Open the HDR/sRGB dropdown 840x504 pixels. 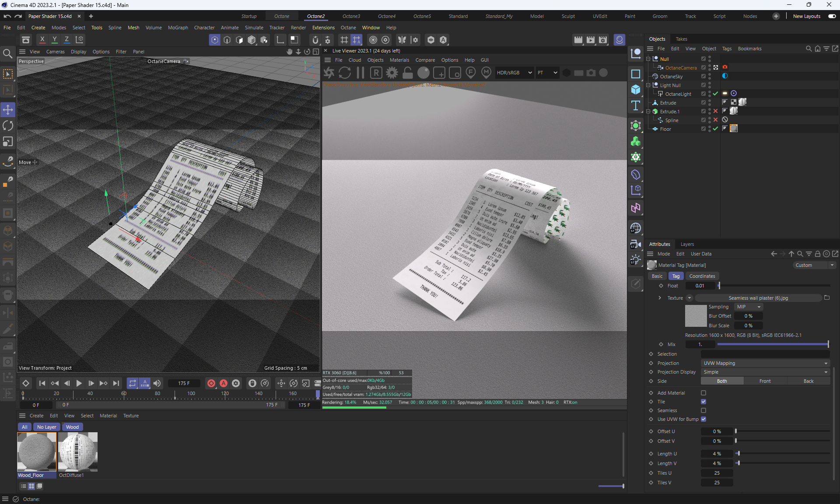[514, 73]
